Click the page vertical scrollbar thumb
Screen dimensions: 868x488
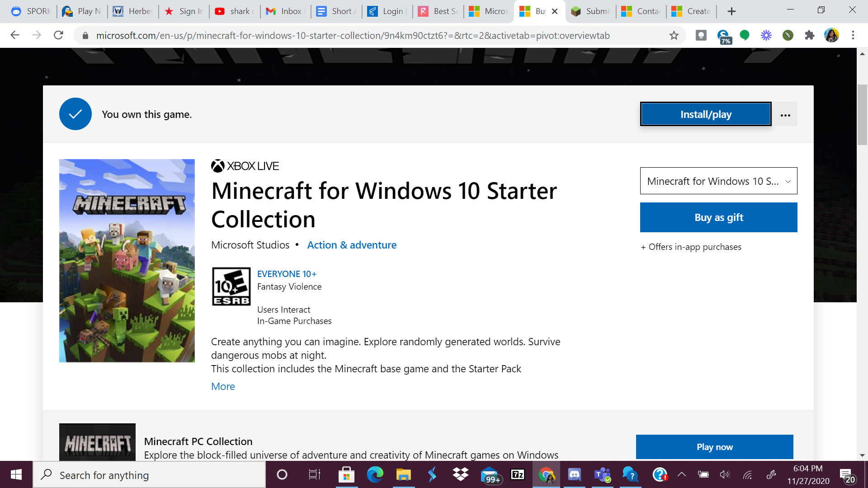coord(862,114)
